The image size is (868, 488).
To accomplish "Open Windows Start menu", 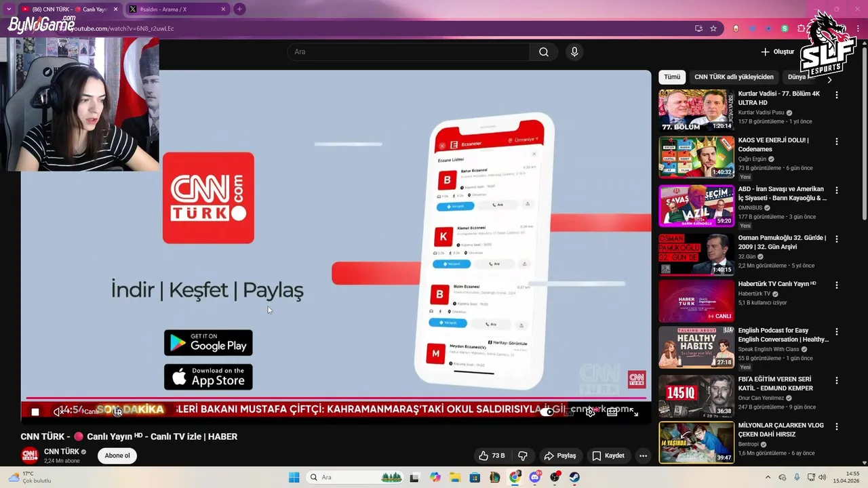I will (x=294, y=477).
